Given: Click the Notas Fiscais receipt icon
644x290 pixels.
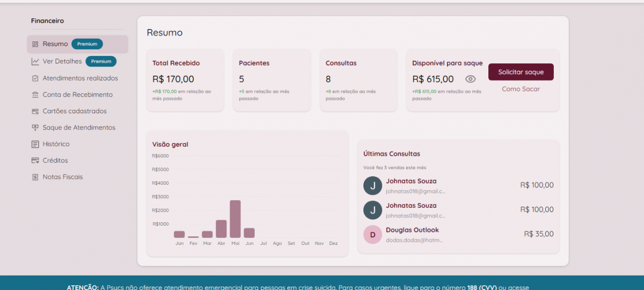Looking at the screenshot, I should [35, 177].
